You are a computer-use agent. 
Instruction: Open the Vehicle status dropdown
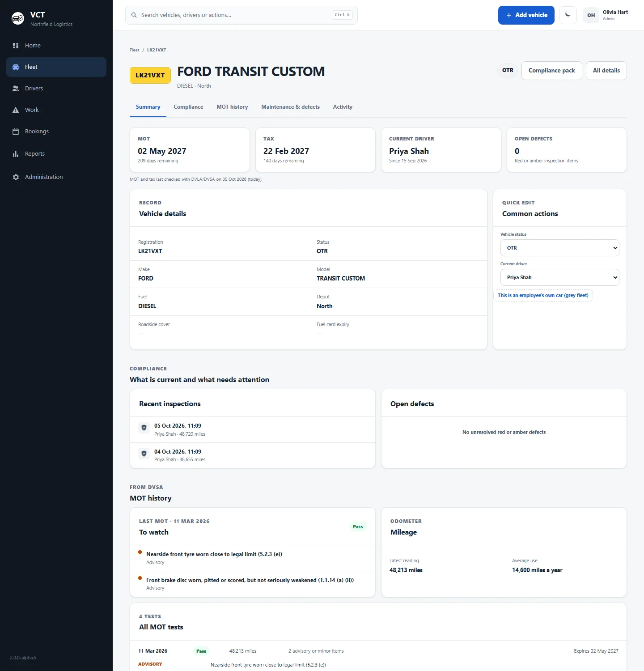click(x=560, y=248)
